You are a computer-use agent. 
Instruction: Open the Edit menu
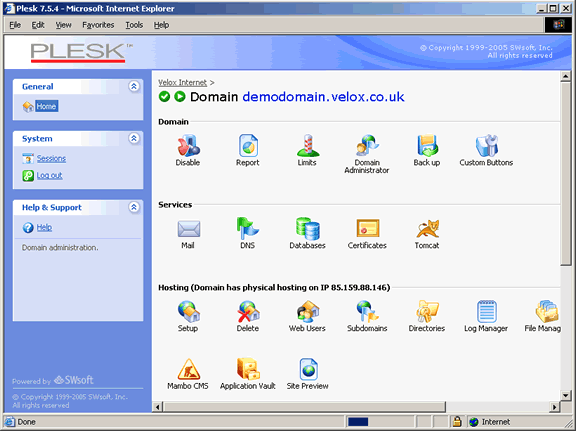point(38,25)
